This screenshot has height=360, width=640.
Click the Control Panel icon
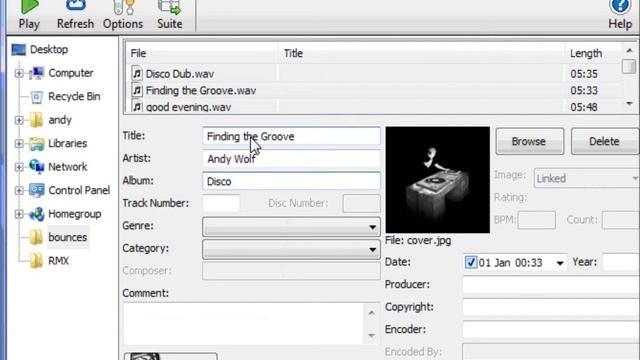[x=37, y=191]
